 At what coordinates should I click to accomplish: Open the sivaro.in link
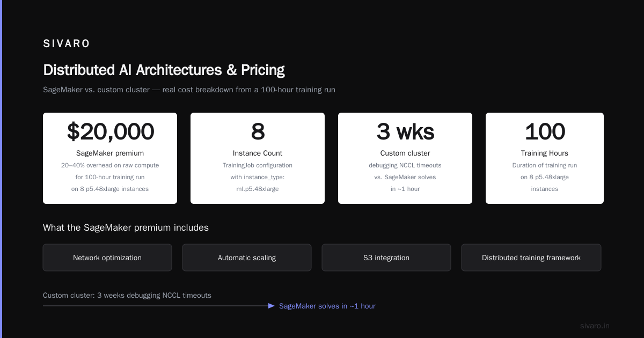(595, 326)
